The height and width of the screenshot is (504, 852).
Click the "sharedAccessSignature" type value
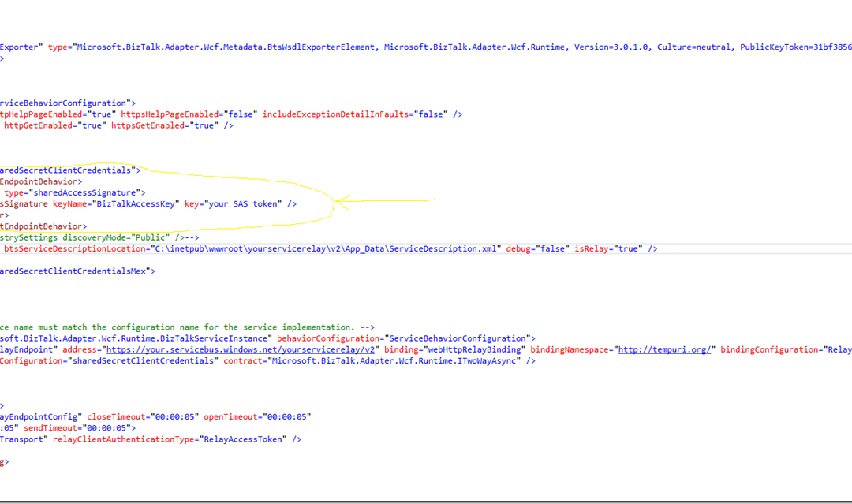click(x=84, y=192)
